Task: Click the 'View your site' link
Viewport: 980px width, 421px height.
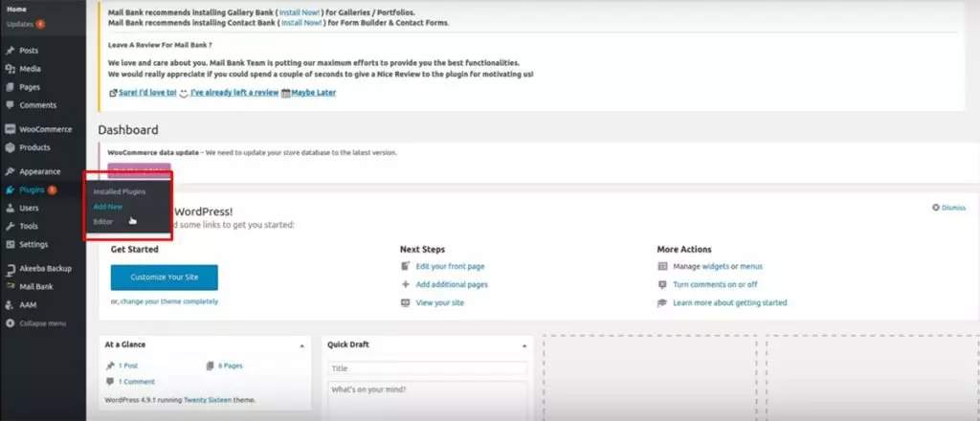Action: (440, 302)
